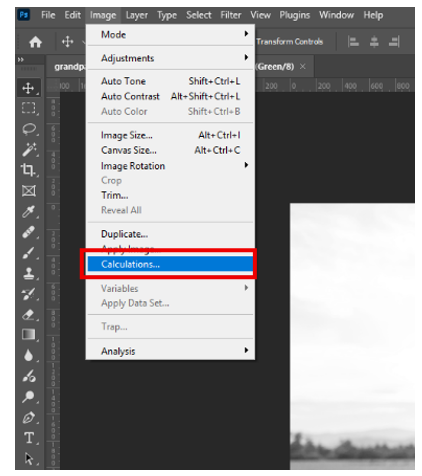Open the Type menu
Viewport: 422px width, 476px height.
coord(167,15)
